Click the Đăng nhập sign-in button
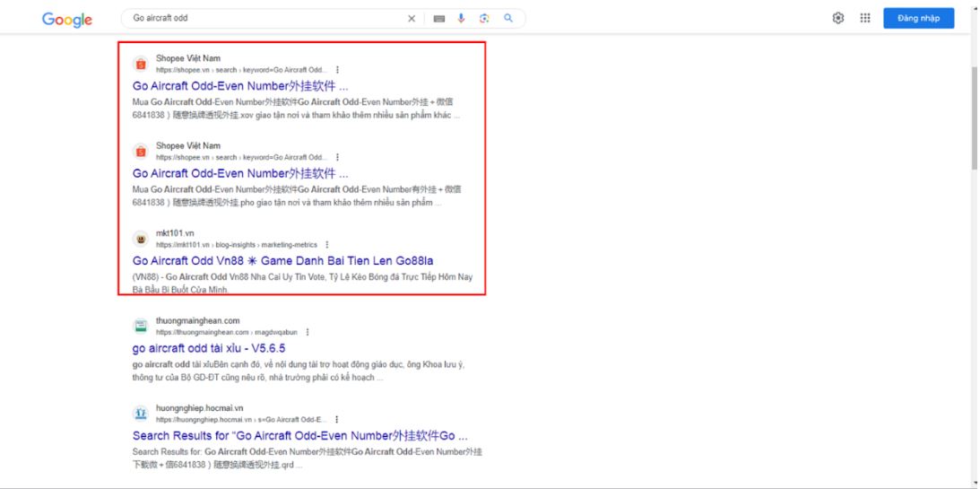 (918, 18)
